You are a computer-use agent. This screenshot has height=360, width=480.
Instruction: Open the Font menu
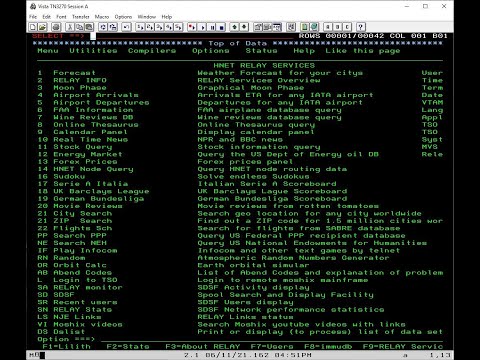[61, 17]
